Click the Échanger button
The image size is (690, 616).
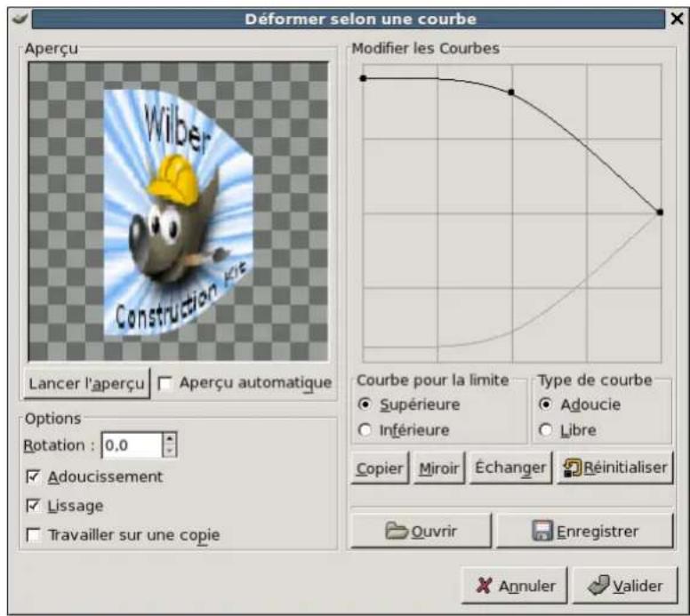510,468
